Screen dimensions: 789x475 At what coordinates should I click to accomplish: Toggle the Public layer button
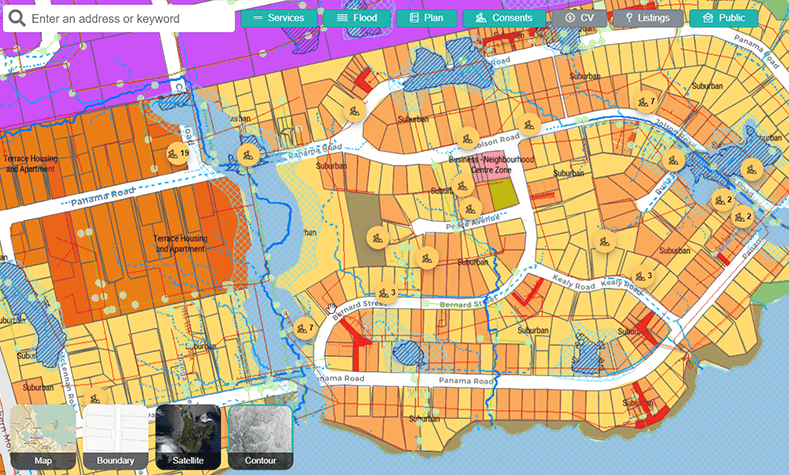click(x=723, y=18)
